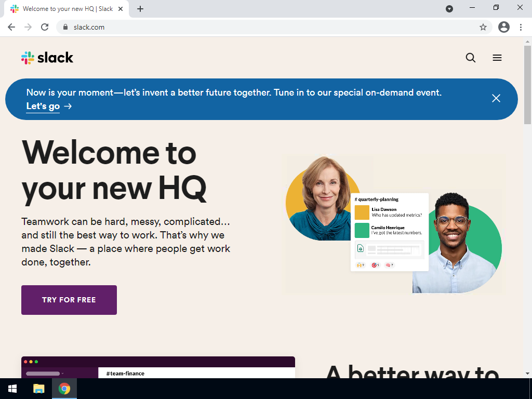Dismiss the blue event banner
This screenshot has width=532, height=399.
[496, 98]
